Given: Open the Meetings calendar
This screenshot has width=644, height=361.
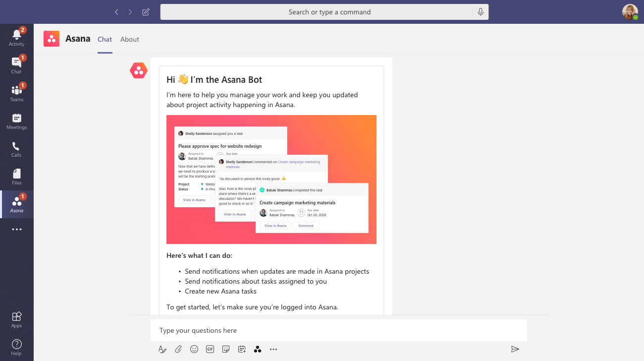Looking at the screenshot, I should [x=17, y=121].
